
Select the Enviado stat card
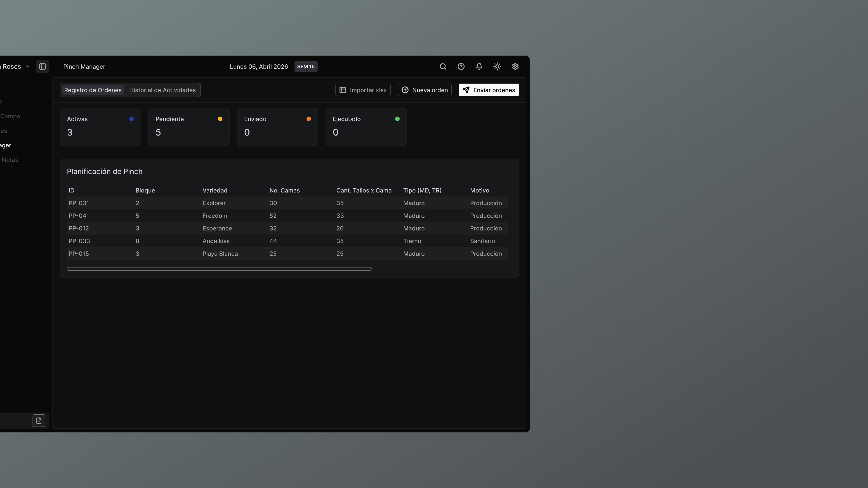(278, 127)
